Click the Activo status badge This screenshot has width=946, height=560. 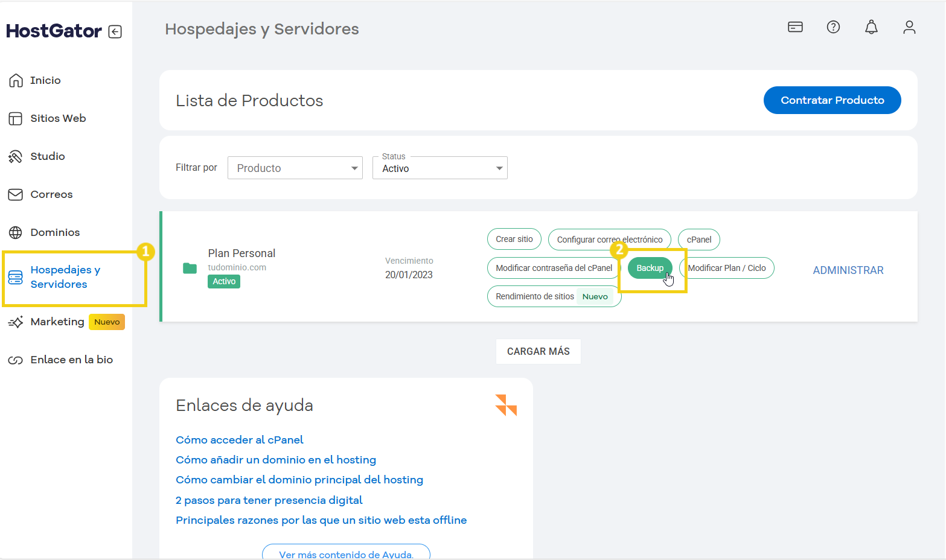(223, 281)
